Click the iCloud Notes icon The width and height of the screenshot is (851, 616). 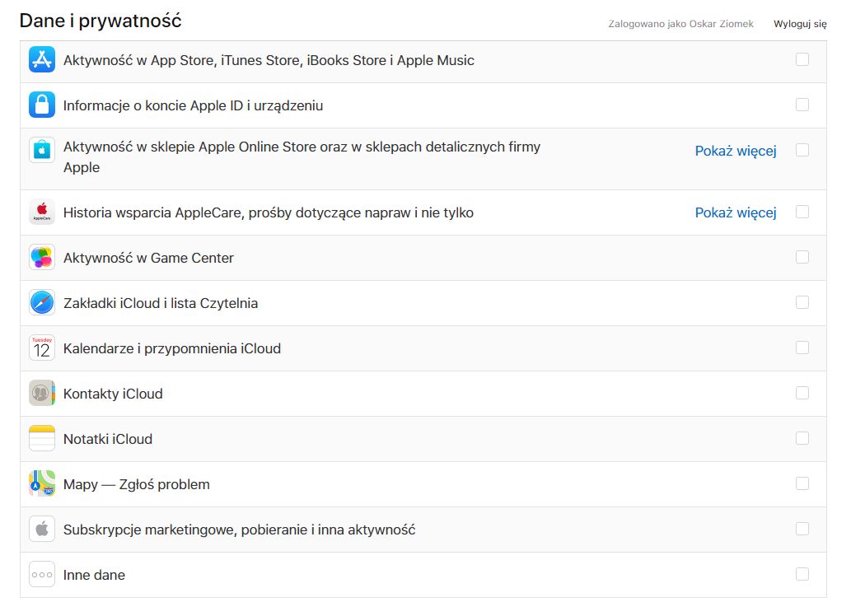pyautogui.click(x=42, y=438)
